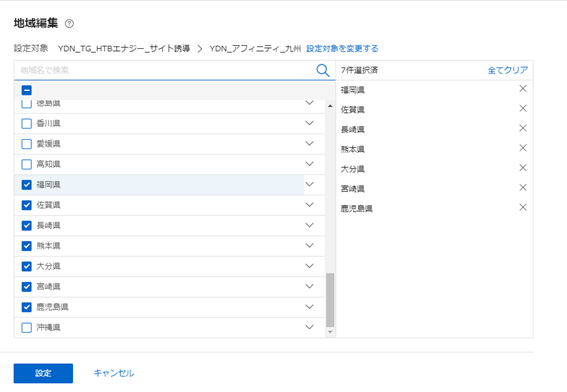The width and height of the screenshot is (567, 392).
Task: Uncheck the 熊本県 checkbox
Action: click(x=27, y=246)
